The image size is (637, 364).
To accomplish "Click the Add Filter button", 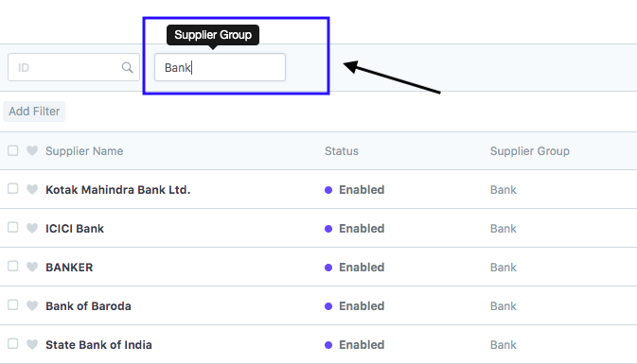I will 34,112.
